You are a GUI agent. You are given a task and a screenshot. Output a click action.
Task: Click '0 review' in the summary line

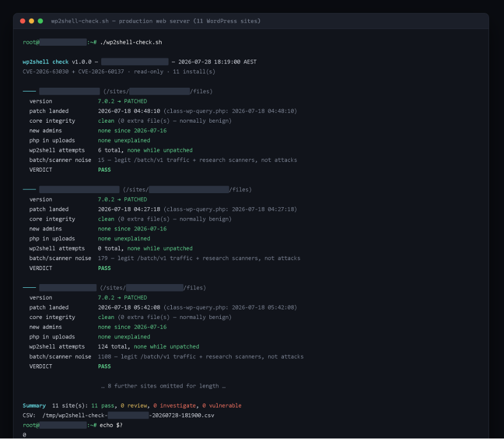[134, 406]
